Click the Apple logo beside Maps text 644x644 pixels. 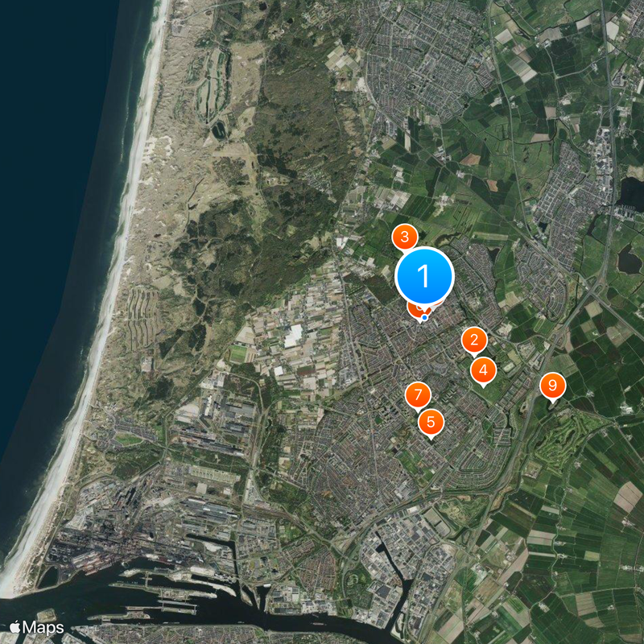tap(15, 627)
